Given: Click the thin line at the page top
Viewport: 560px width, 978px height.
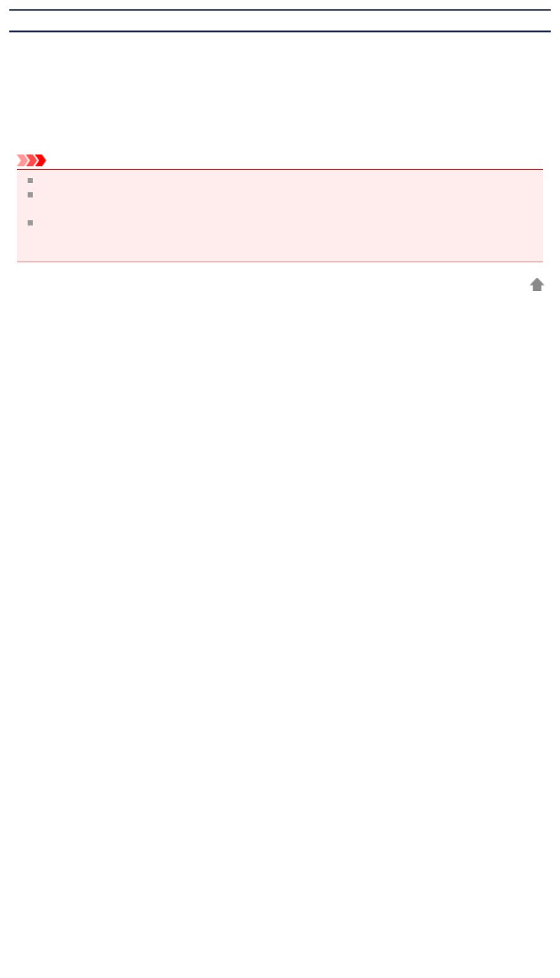Looking at the screenshot, I should point(280,10).
